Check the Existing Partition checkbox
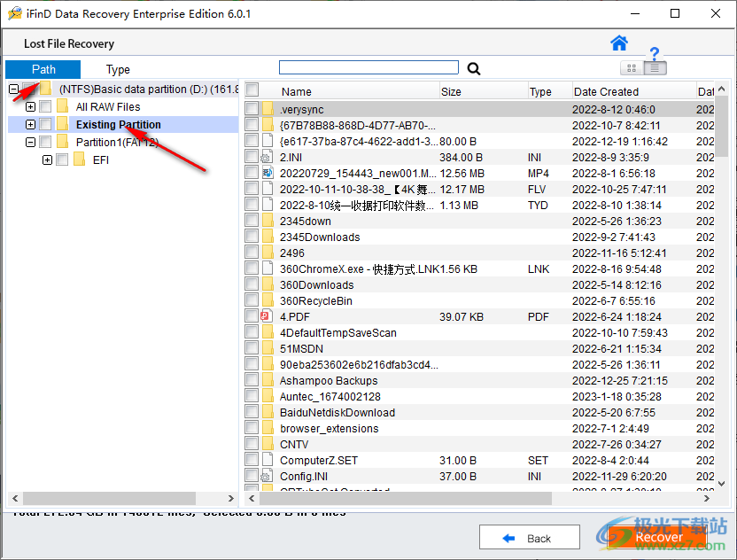737x560 pixels. [x=46, y=124]
